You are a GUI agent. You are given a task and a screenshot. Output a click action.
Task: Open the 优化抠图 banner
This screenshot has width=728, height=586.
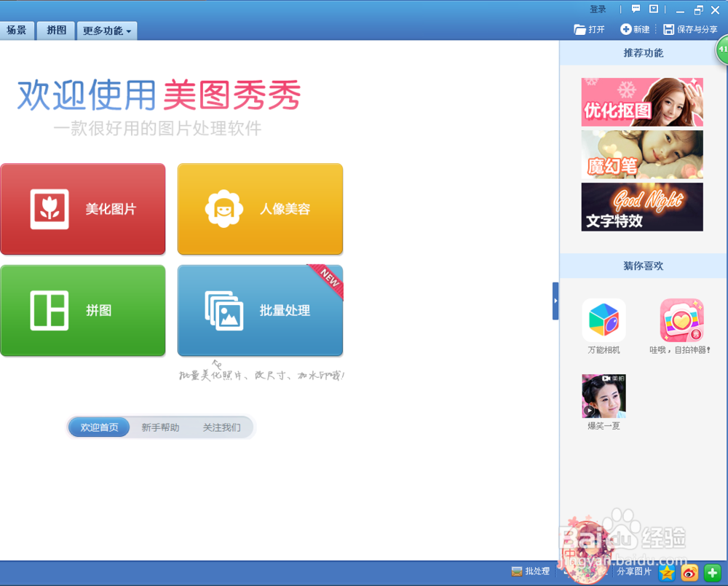click(642, 102)
